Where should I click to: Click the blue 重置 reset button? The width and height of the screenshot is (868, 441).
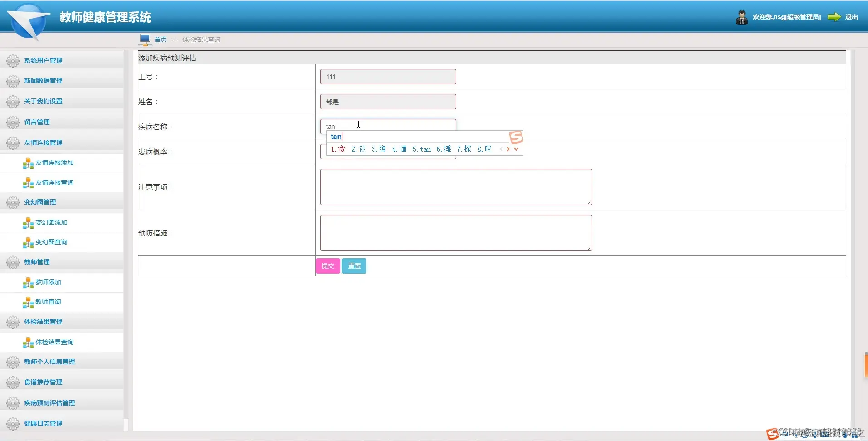354,266
